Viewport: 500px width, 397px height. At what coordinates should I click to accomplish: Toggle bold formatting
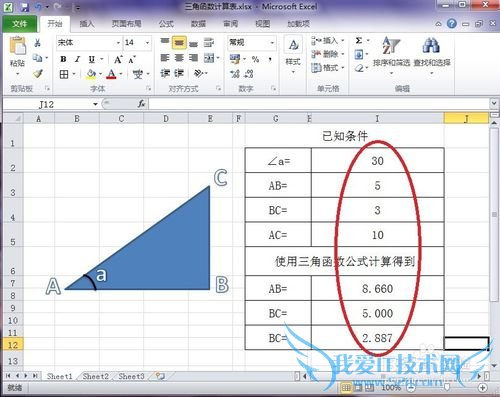click(63, 59)
